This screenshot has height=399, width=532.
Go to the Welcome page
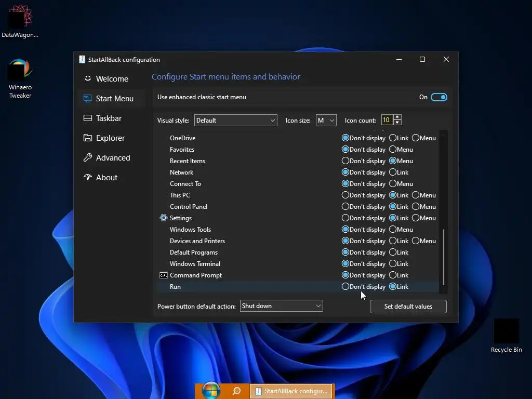(112, 79)
